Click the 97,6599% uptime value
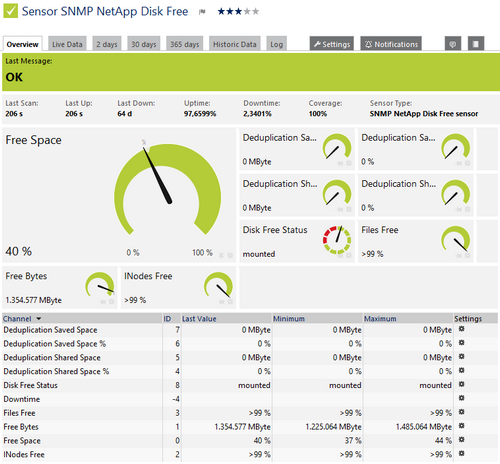The image size is (500, 464). pos(200,114)
